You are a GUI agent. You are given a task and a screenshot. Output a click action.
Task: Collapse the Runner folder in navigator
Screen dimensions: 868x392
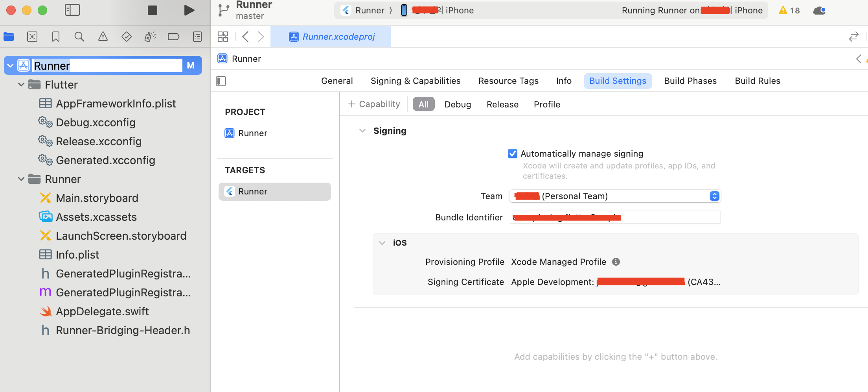coord(21,179)
